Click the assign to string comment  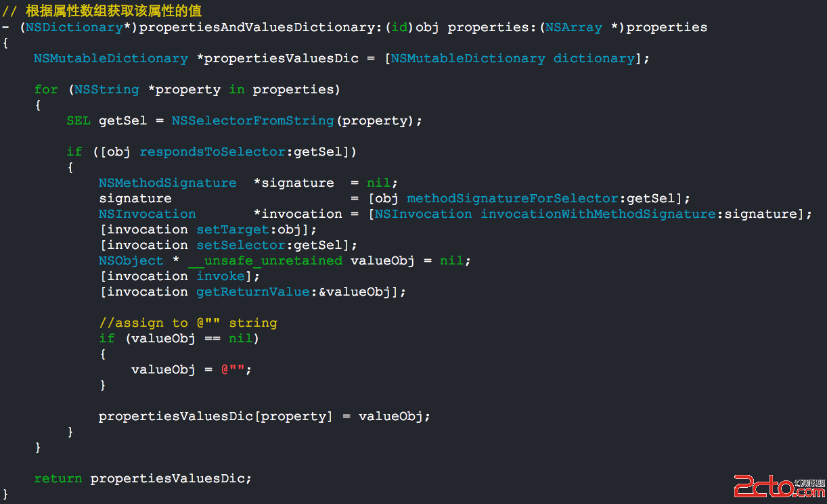click(x=187, y=323)
